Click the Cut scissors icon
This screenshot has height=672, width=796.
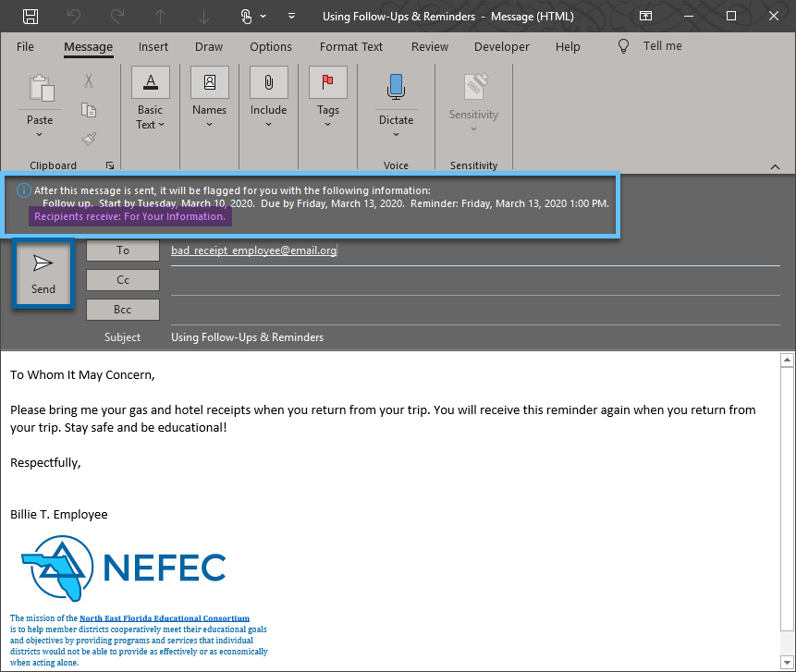[89, 80]
